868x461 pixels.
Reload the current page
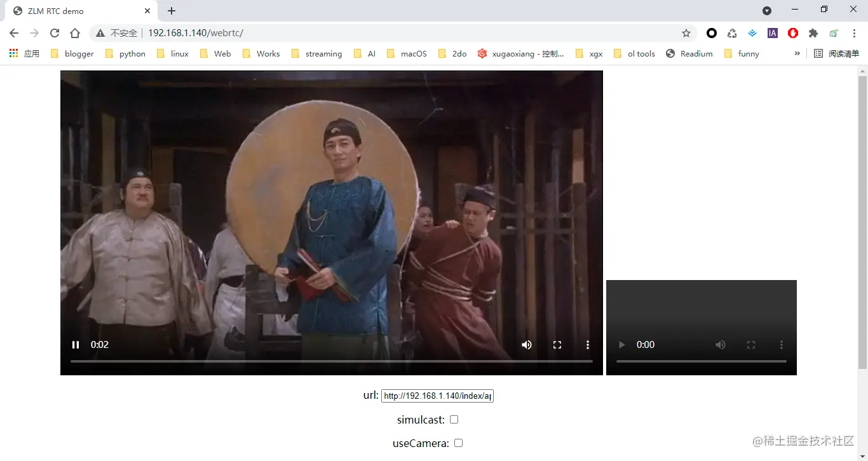(55, 33)
